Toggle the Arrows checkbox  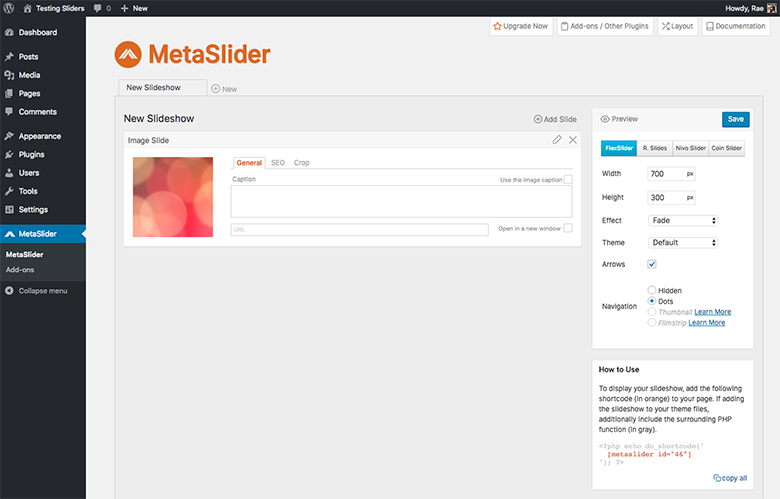652,264
